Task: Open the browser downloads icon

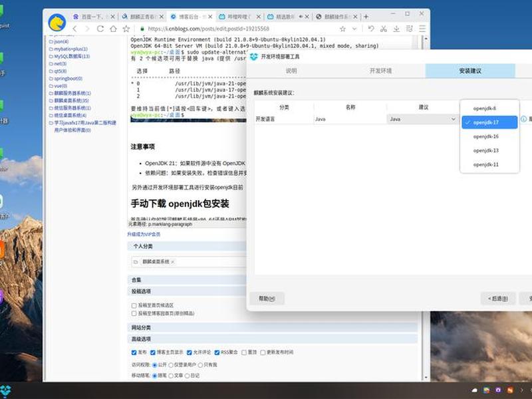Action: pos(396,29)
